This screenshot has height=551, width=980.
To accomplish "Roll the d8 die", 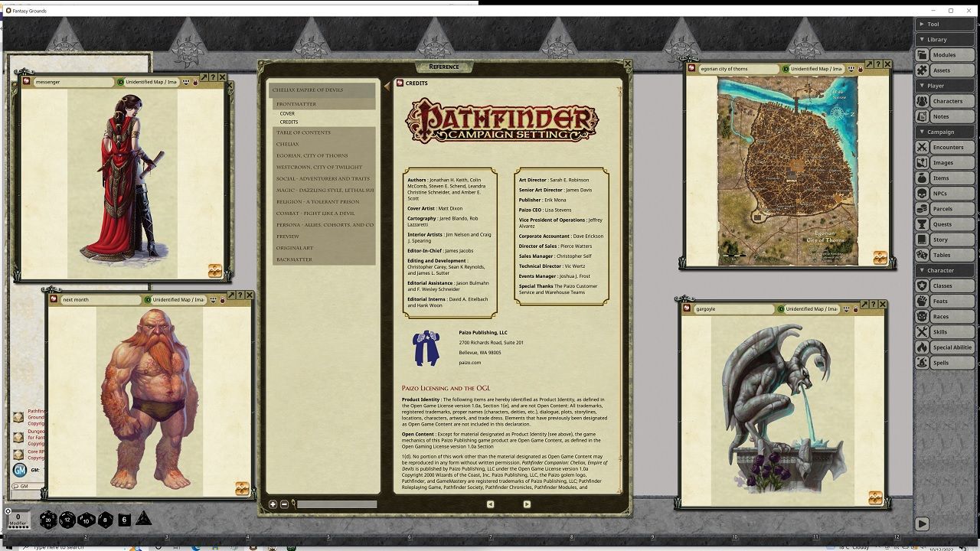I will coord(105,520).
